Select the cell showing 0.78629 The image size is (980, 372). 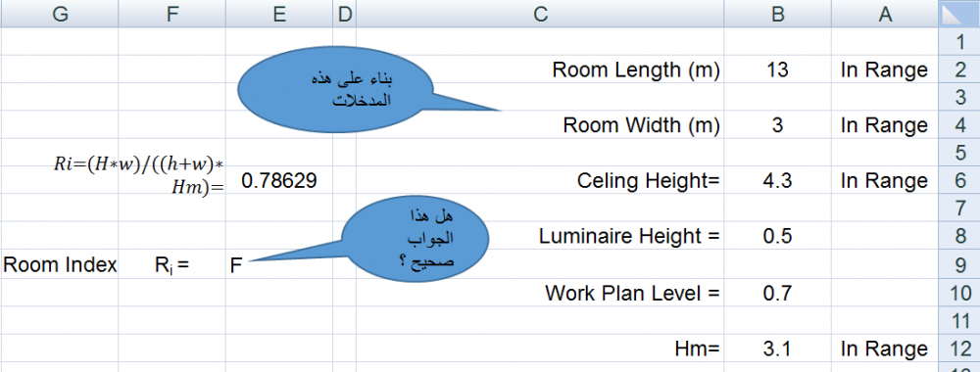279,180
